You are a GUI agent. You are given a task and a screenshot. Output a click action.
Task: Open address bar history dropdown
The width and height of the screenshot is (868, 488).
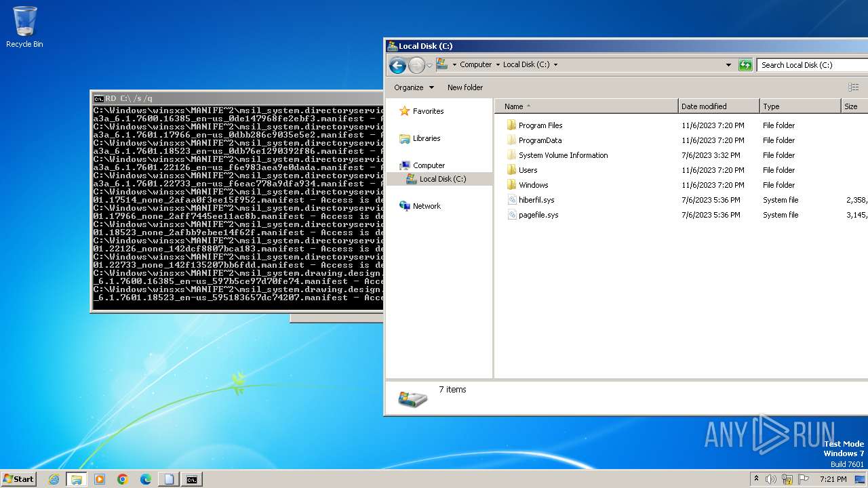(728, 65)
